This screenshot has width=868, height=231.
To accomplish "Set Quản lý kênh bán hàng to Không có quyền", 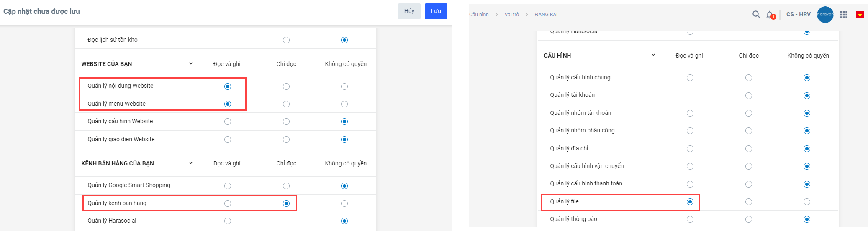I will (344, 203).
